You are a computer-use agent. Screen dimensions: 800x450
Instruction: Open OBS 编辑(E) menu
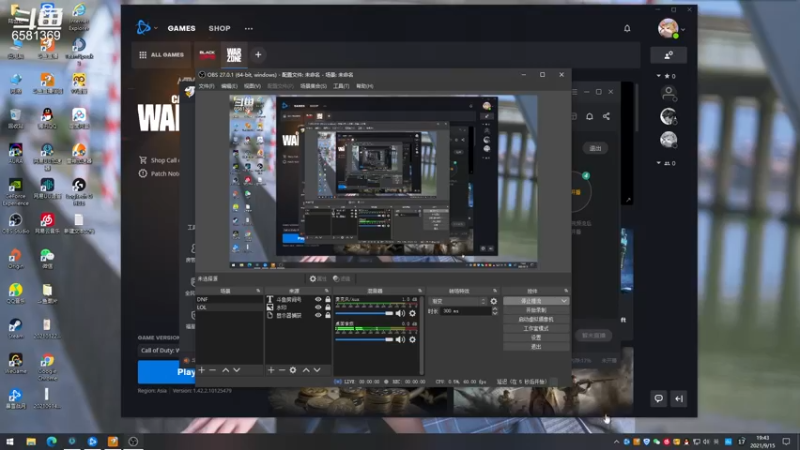[x=229, y=86]
